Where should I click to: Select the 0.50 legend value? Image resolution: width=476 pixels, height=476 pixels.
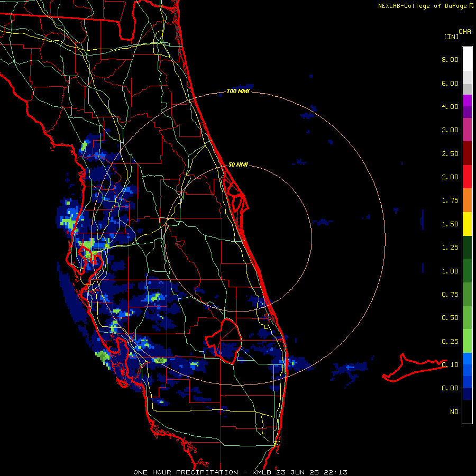(450, 318)
